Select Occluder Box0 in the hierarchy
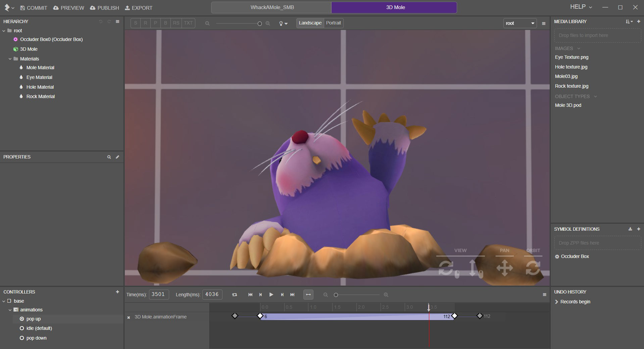The image size is (644, 349). point(51,39)
